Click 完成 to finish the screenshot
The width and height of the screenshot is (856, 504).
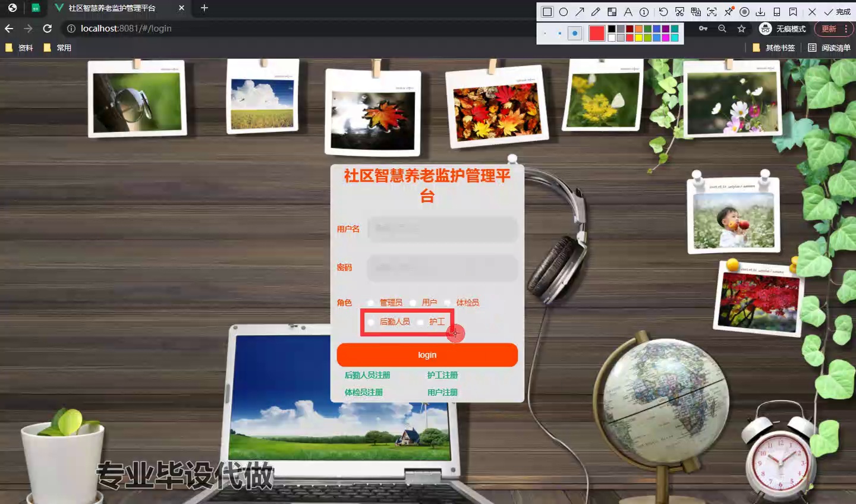[x=837, y=12]
